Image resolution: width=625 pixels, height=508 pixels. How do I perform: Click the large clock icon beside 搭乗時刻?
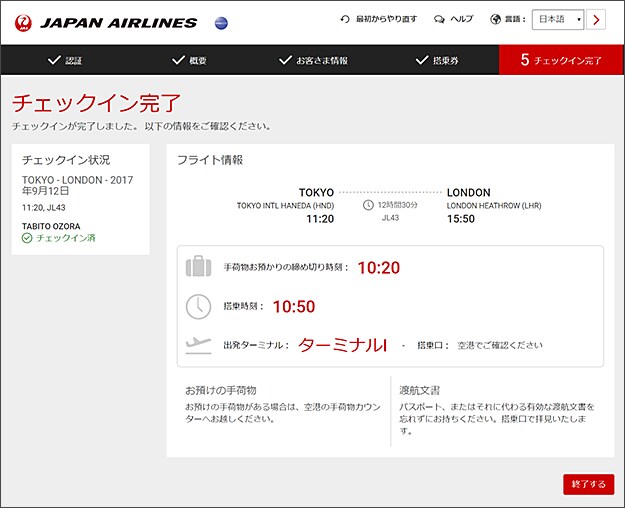pyautogui.click(x=199, y=307)
